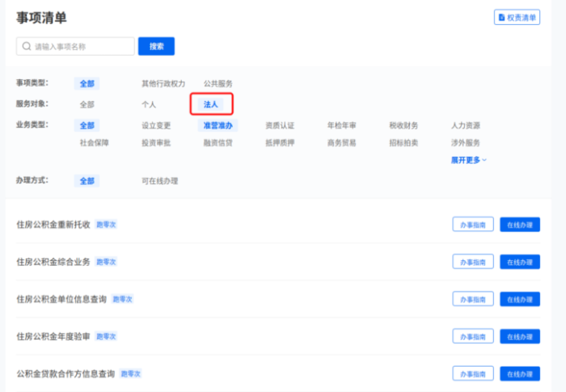
Task: Select the 人力资源 business type
Action: [x=466, y=125]
